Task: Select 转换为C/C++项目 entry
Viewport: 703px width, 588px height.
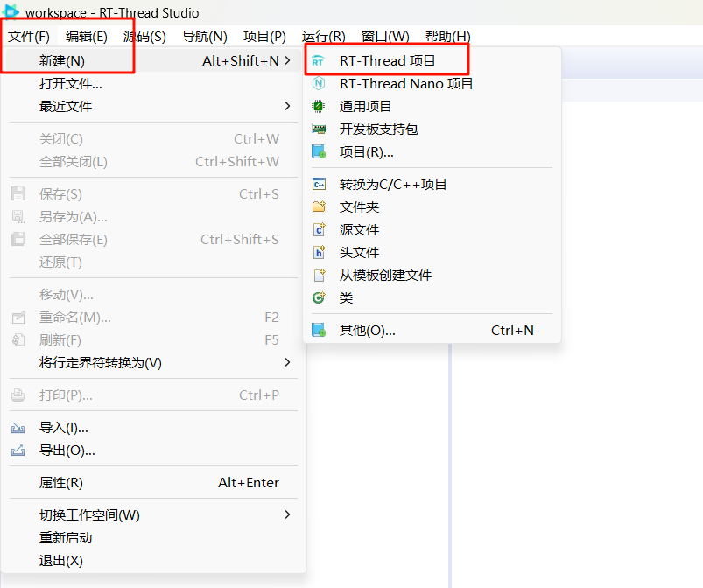Action: pyautogui.click(x=432, y=185)
